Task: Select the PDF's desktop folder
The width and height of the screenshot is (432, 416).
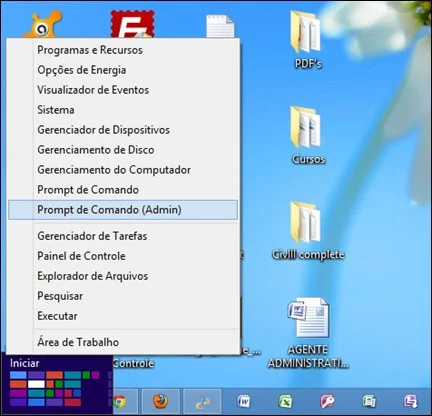Action: point(307,39)
